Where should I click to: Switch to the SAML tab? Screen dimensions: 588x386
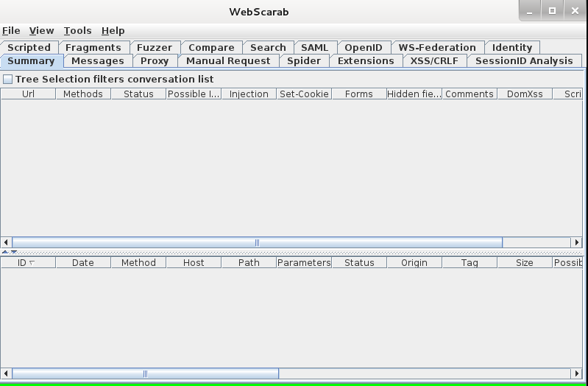pos(315,47)
